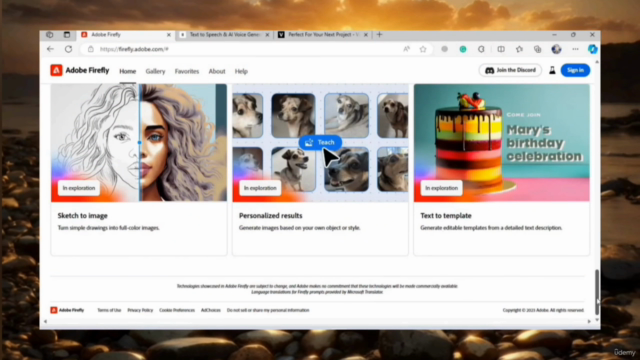Reload the page with refresh icon
Screen dimensions: 640x360
[x=69, y=49]
